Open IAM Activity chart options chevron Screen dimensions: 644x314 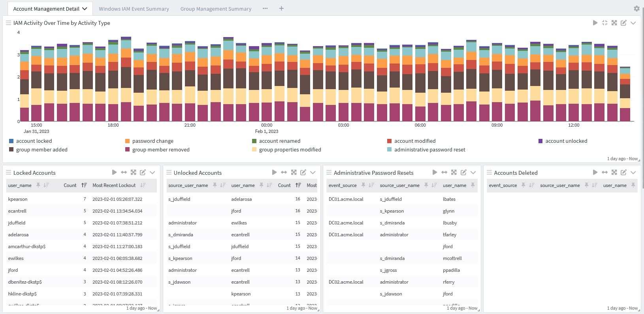(633, 23)
